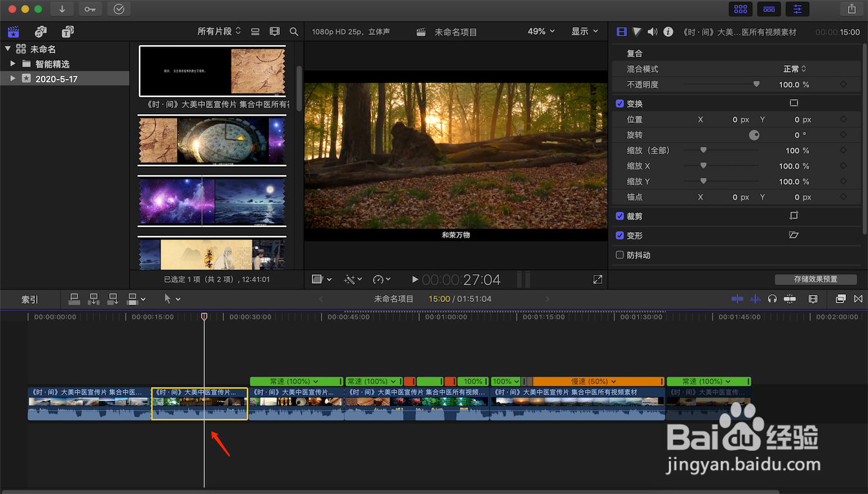
Task: Select the 2020-5-17 event row
Action: coord(65,79)
